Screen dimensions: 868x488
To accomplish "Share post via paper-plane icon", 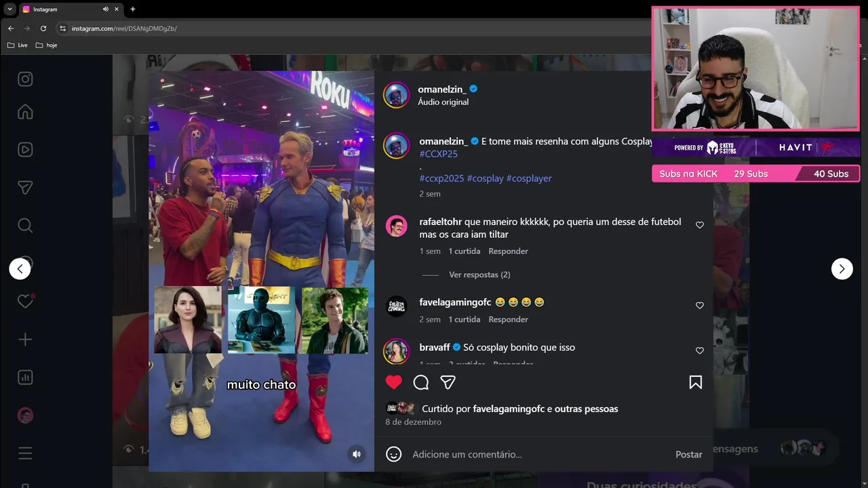I will click(x=448, y=382).
